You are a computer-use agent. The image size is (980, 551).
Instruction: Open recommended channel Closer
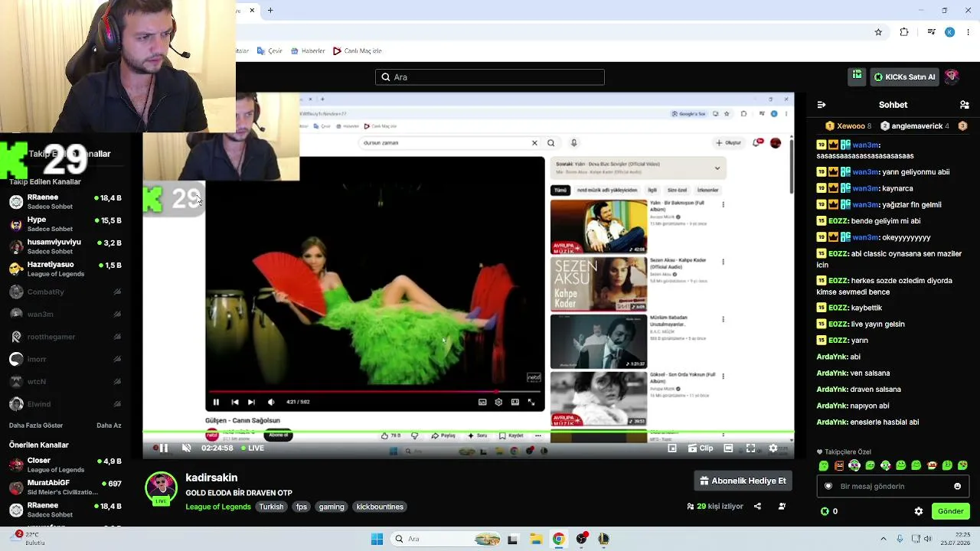pos(65,465)
